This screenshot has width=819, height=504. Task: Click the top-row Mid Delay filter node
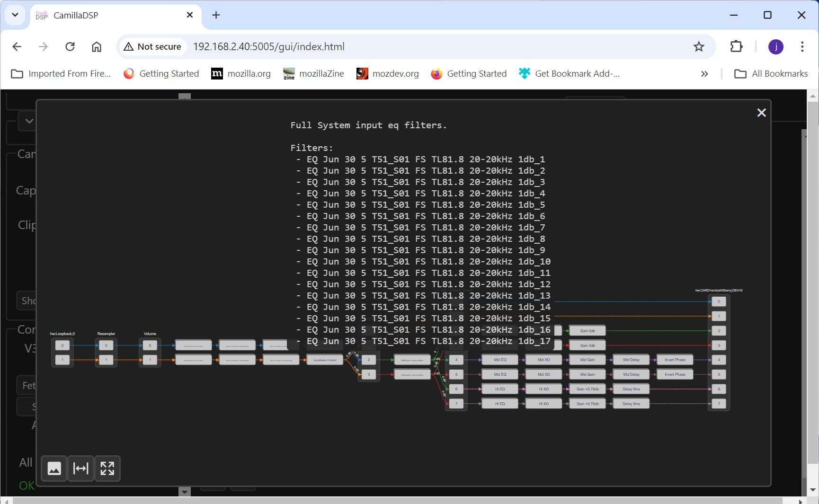point(631,360)
